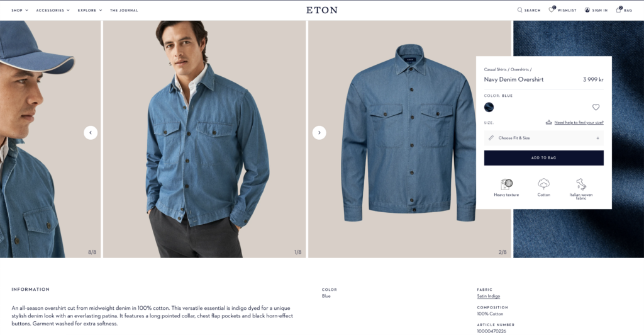Expand the Explore dropdown menu
The height and width of the screenshot is (335, 644).
tap(90, 10)
